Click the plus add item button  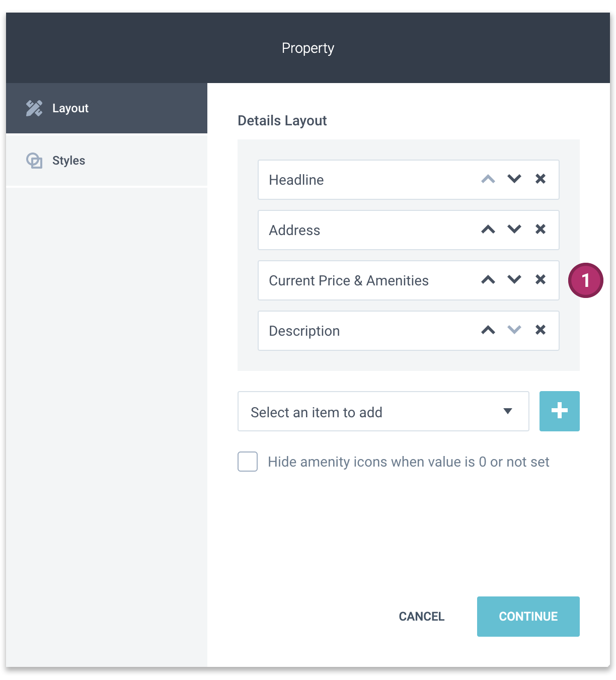click(x=560, y=411)
